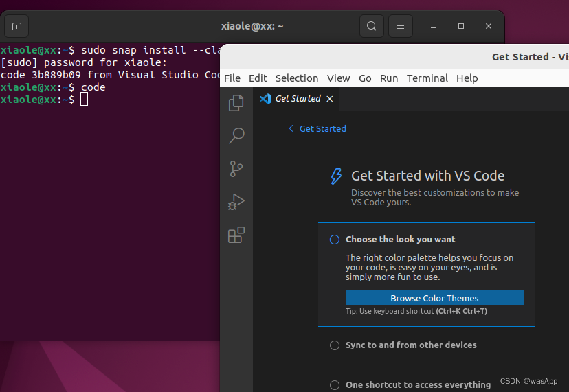Click Browse Color Themes button

click(434, 298)
